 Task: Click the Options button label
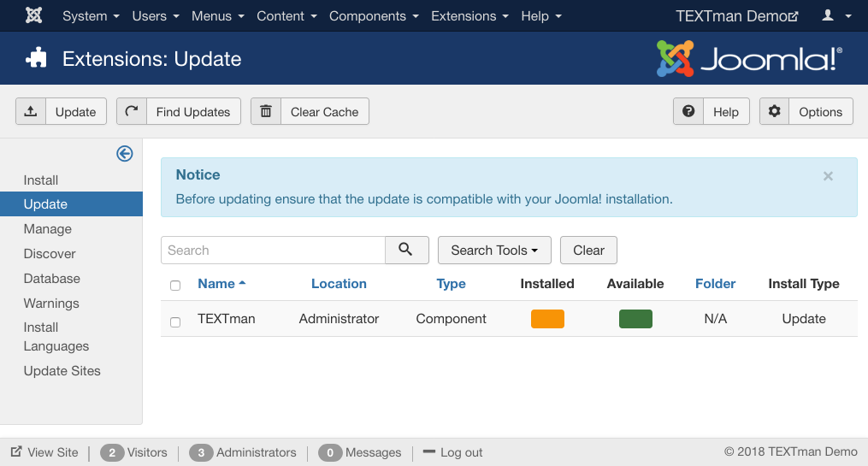pos(820,112)
